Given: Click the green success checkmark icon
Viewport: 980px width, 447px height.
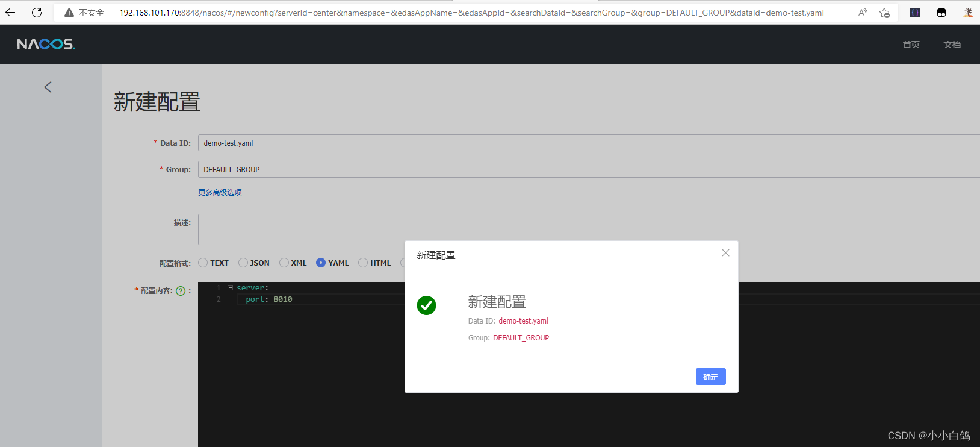Looking at the screenshot, I should [426, 305].
